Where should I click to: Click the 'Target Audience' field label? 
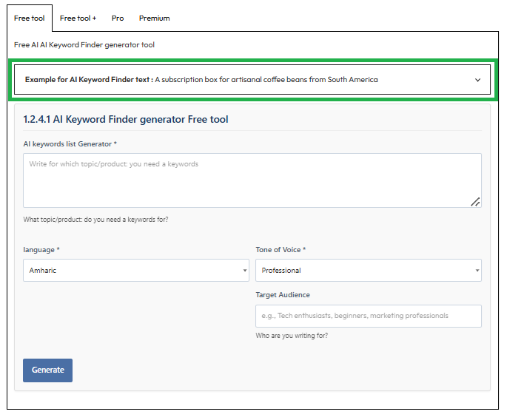(283, 295)
